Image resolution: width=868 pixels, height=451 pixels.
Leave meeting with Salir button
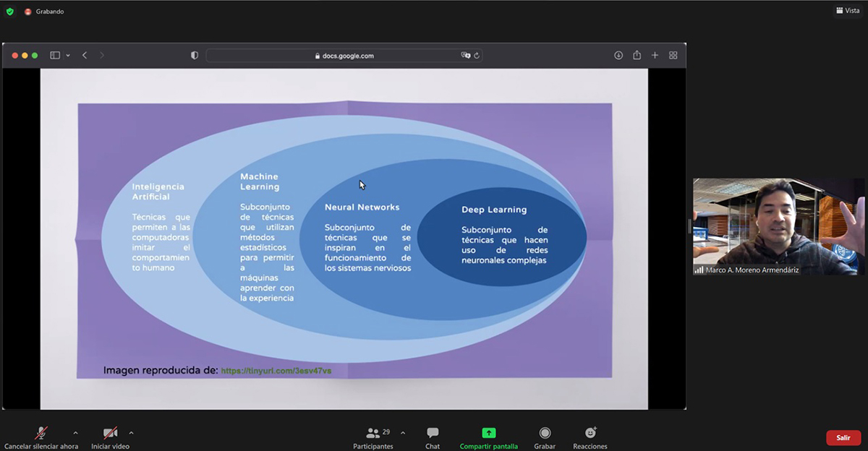click(843, 437)
